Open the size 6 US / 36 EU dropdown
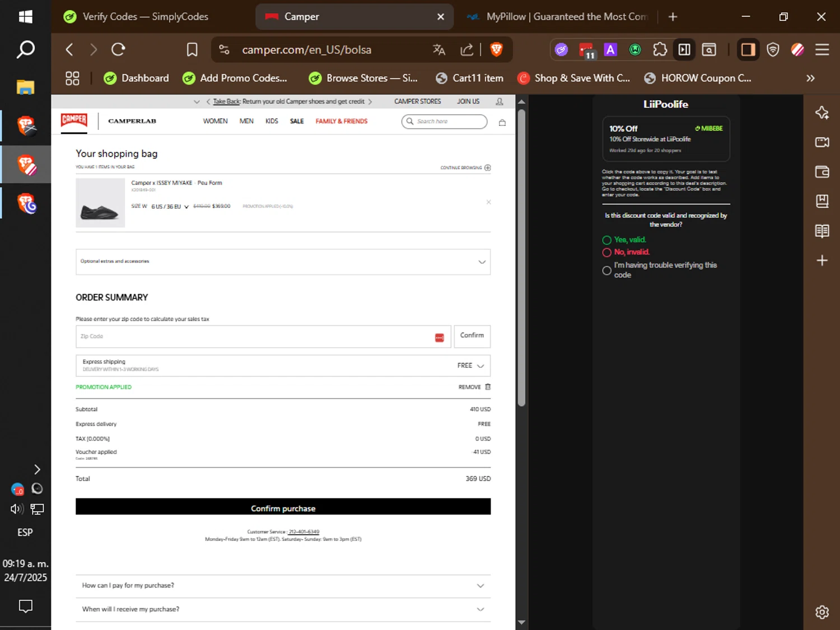The width and height of the screenshot is (840, 630). tap(170, 207)
